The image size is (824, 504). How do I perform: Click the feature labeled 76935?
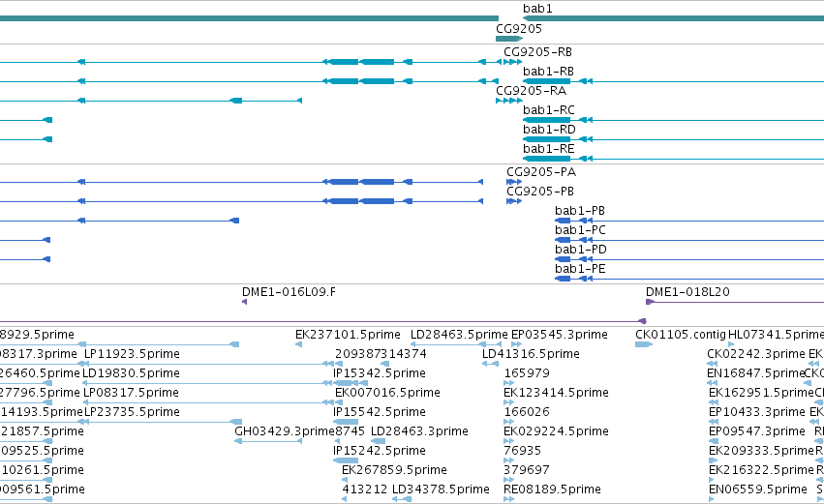click(522, 452)
